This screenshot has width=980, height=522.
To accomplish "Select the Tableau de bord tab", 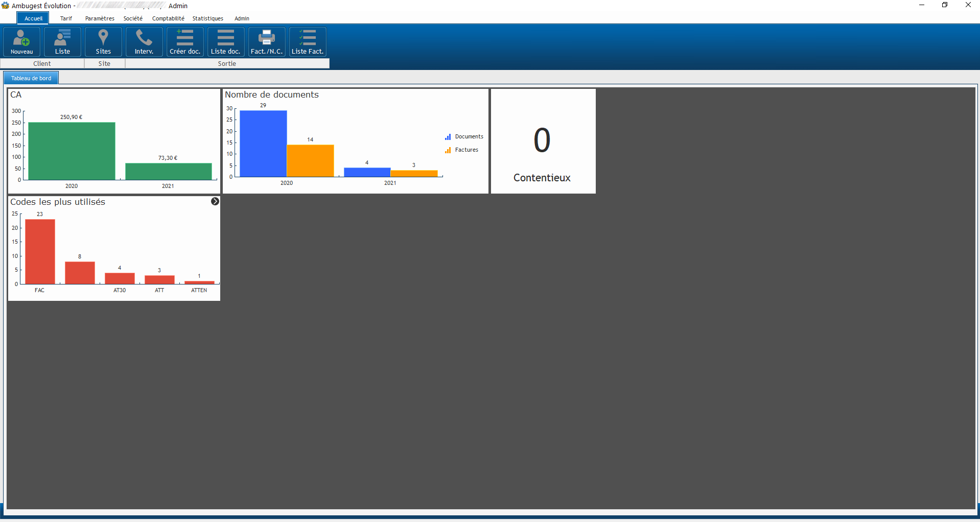I will tap(31, 78).
